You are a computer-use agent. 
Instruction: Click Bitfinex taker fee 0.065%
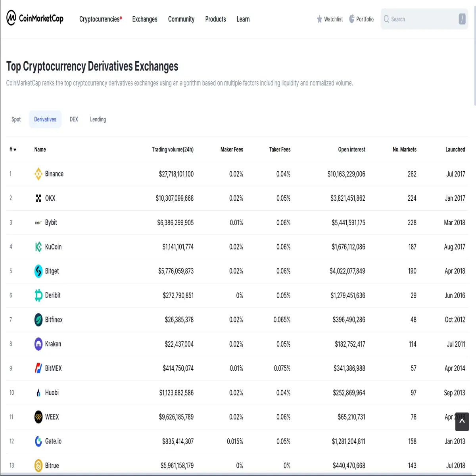[x=282, y=320]
